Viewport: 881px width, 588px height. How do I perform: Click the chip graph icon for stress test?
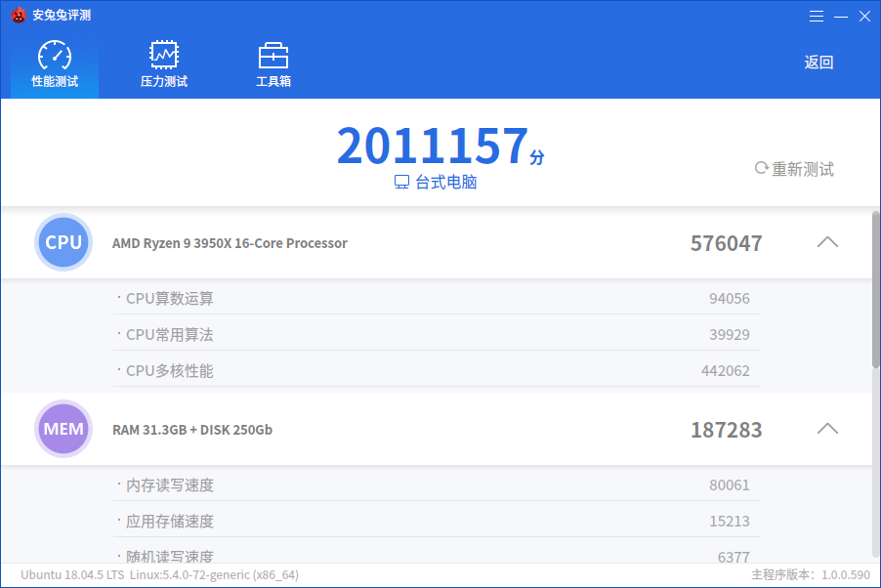tap(163, 55)
